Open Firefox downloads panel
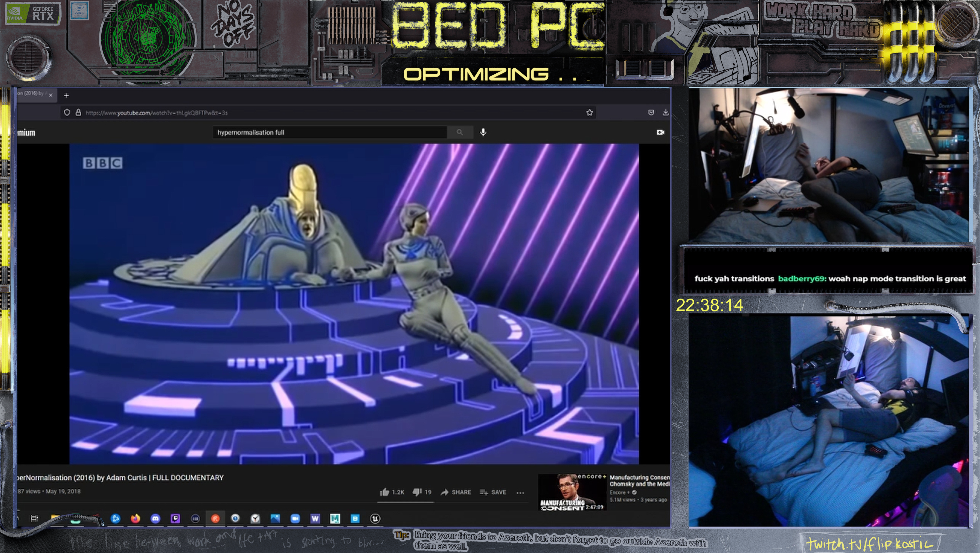Viewport: 980px width, 553px height. click(x=666, y=113)
